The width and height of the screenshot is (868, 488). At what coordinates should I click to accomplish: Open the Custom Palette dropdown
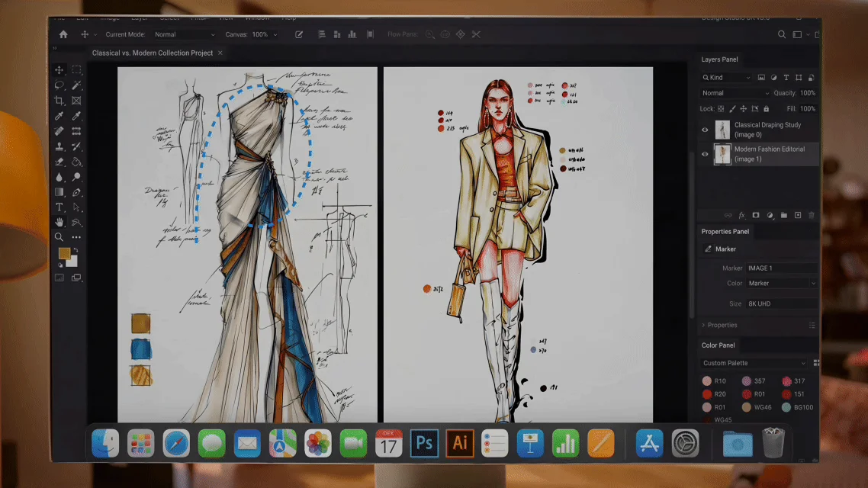coord(754,363)
